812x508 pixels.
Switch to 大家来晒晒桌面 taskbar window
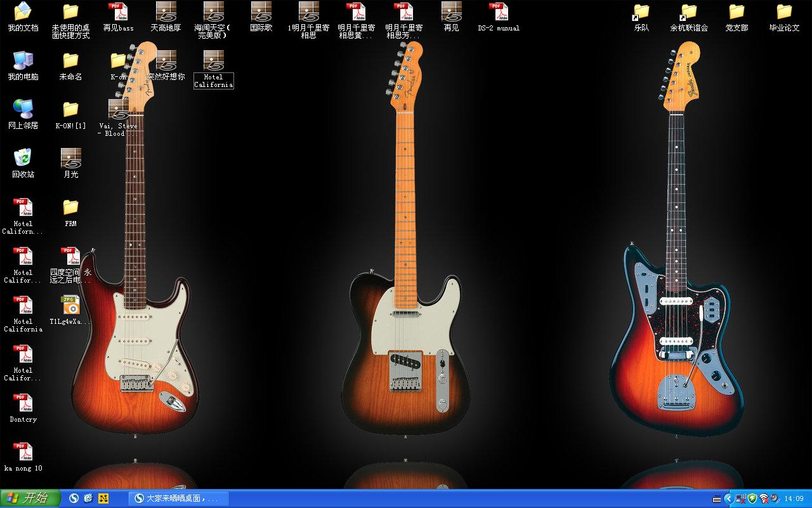pyautogui.click(x=178, y=498)
